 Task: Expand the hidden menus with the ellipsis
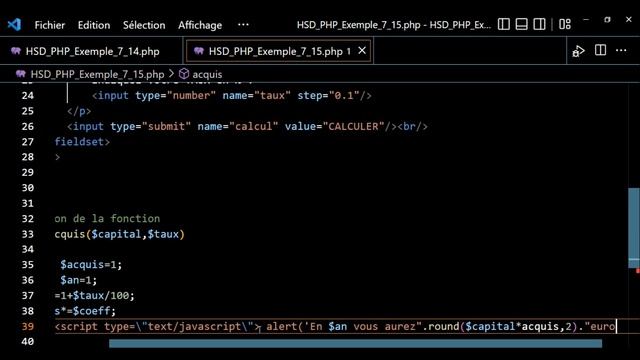pos(243,24)
